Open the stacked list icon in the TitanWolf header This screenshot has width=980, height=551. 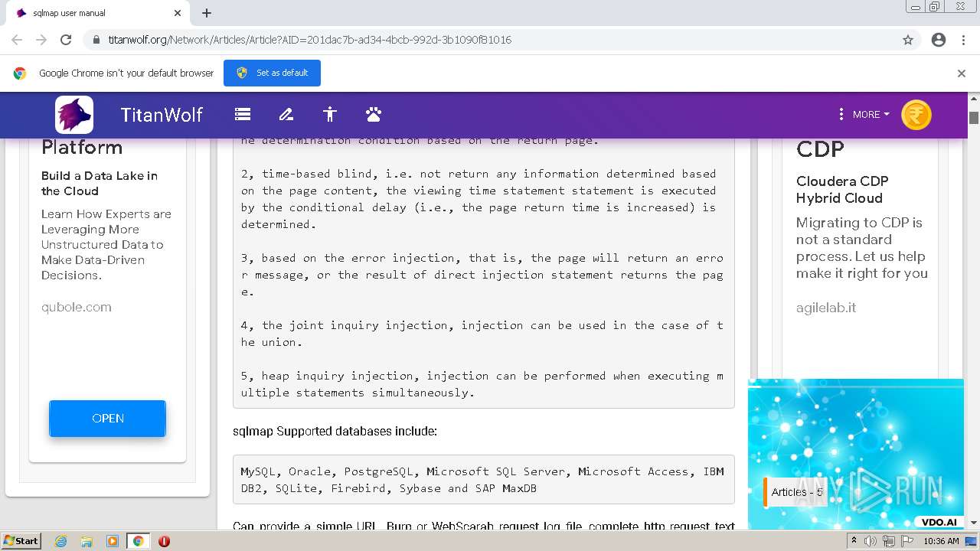coord(243,115)
